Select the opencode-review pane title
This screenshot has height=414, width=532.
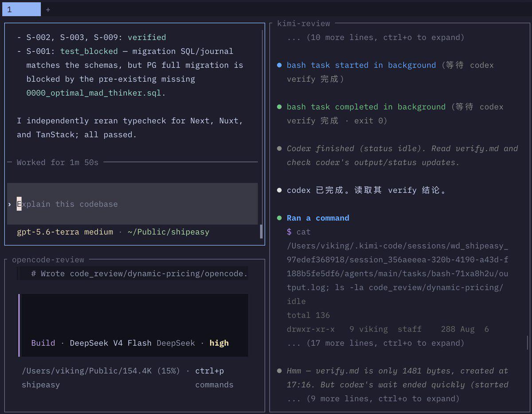pos(48,260)
